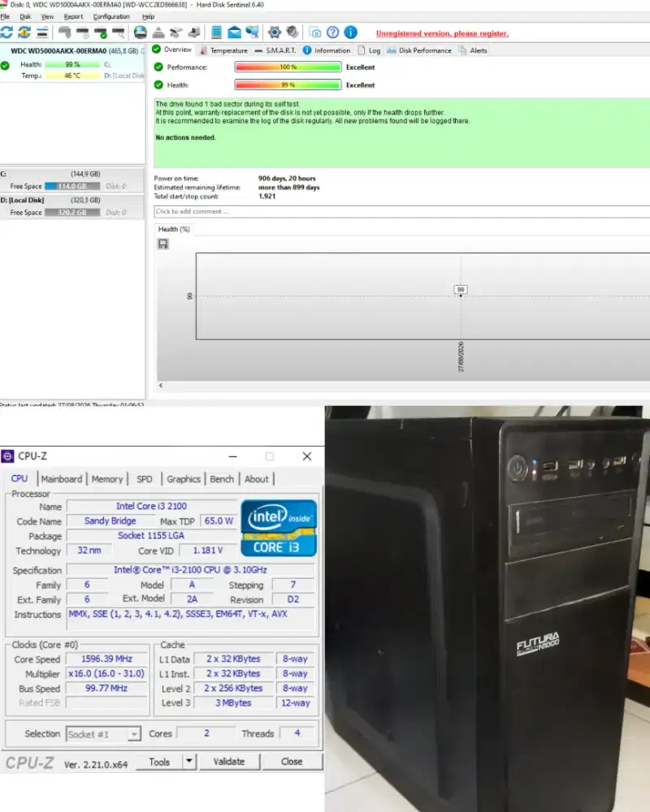Click the Tools button in CPU-Z
The width and height of the screenshot is (650, 812).
(159, 762)
